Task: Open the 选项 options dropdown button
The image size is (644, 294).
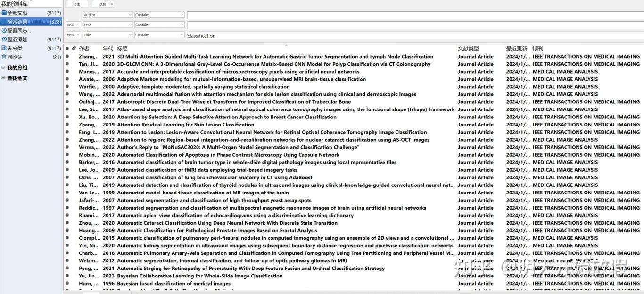Action: pyautogui.click(x=103, y=4)
